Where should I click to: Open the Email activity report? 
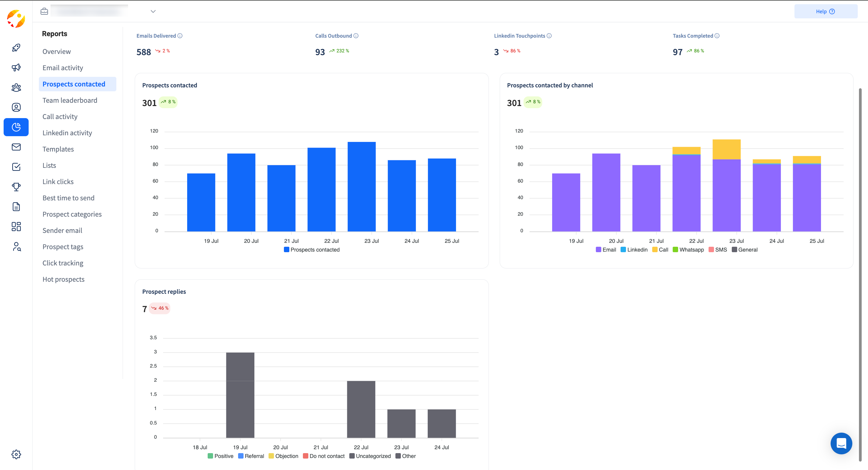tap(63, 68)
